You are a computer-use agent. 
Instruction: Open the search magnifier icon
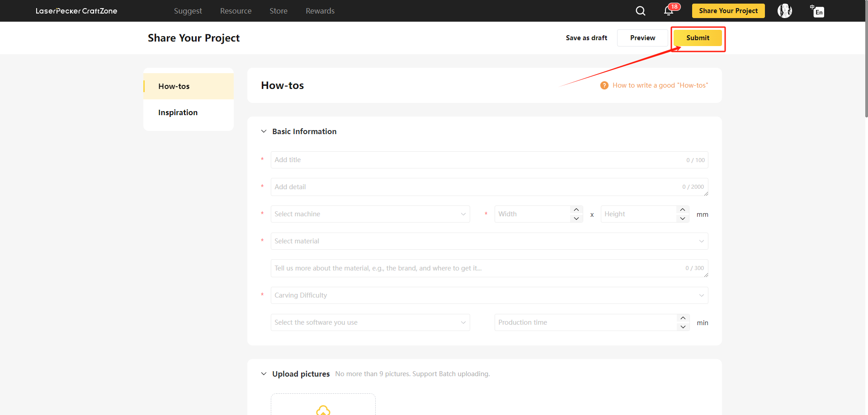640,11
